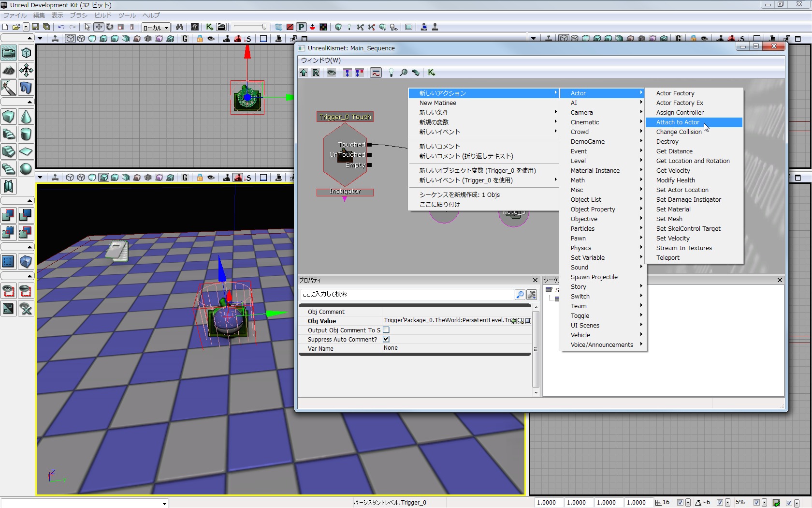Click New Matinee in the context menu
Screen dimensions: 812x508
[x=438, y=103]
